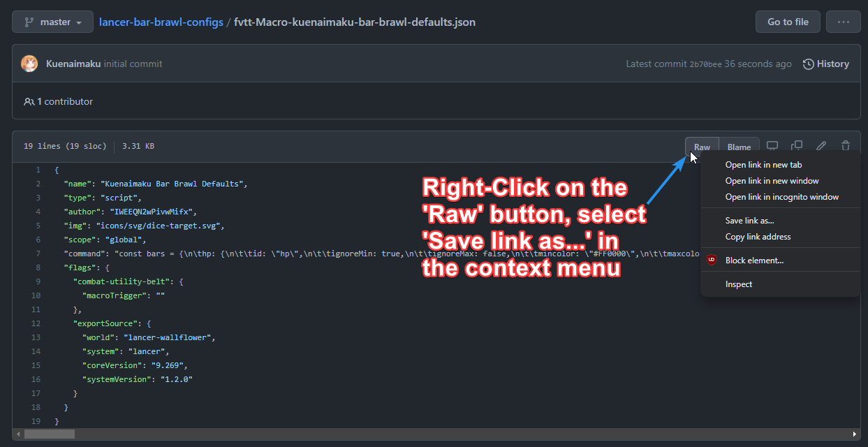Choose 'Save link as...' in context menu
This screenshot has width=868, height=447.
pyautogui.click(x=780, y=221)
